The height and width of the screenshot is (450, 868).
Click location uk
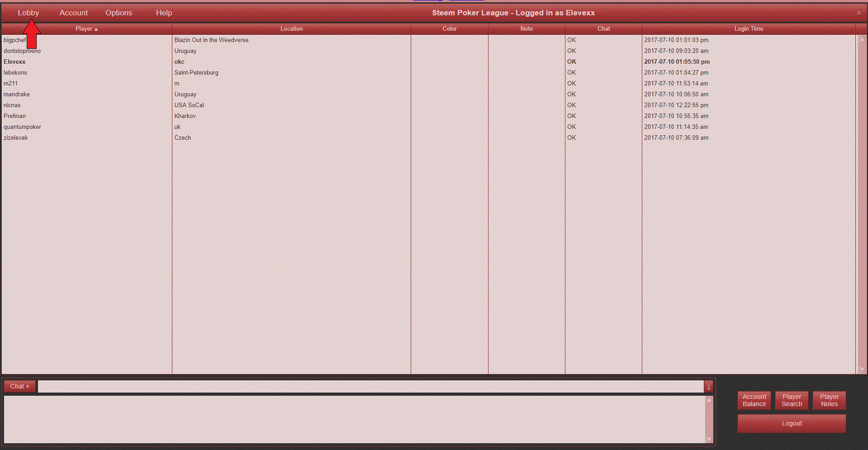click(x=177, y=127)
